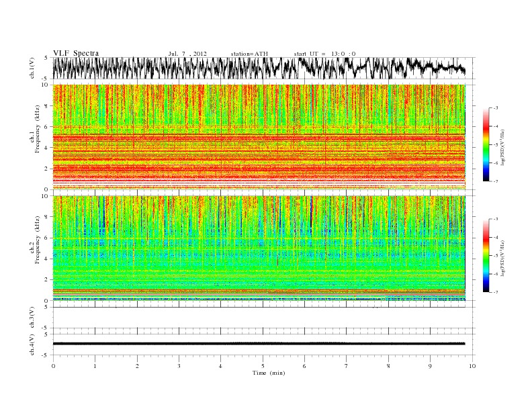Image resolution: width=532 pixels, height=411 pixels.
Task: Click the 'ch.3(V)' axis label
Action: click(x=32, y=318)
